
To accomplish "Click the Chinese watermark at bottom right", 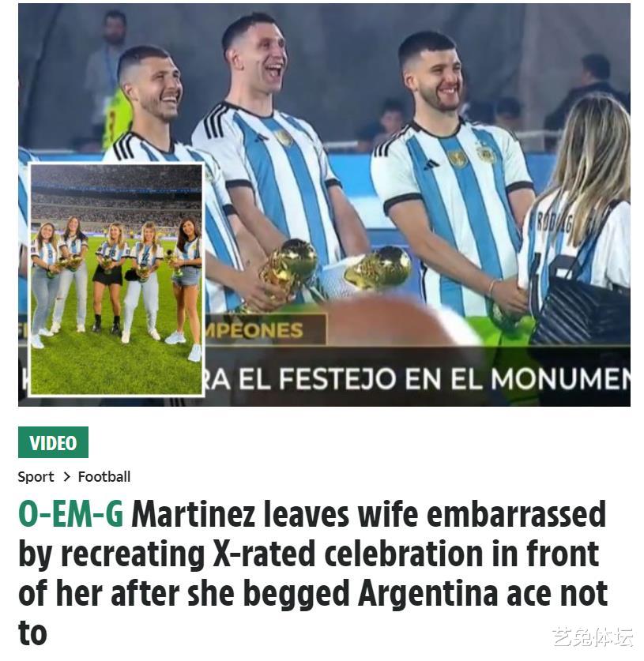I will pos(593,637).
